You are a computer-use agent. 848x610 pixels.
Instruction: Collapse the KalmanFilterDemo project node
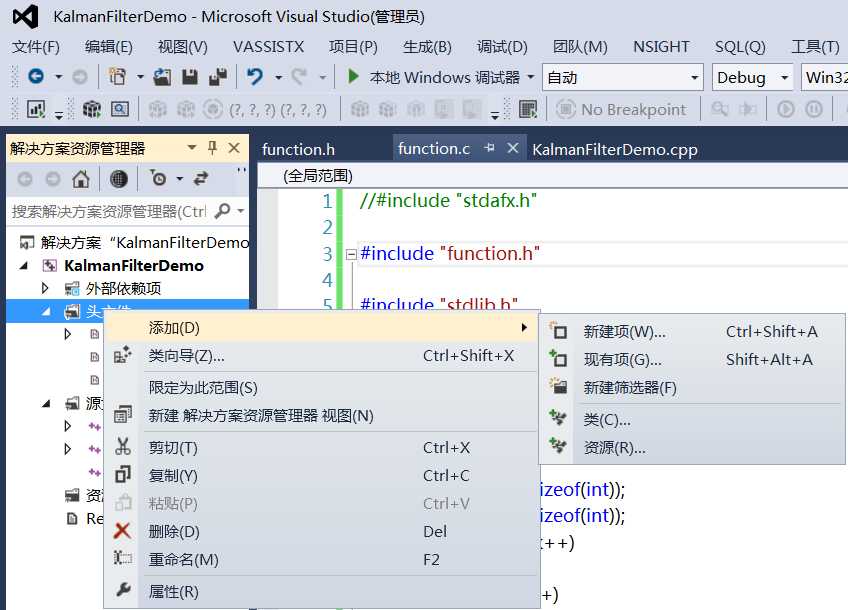[x=24, y=266]
